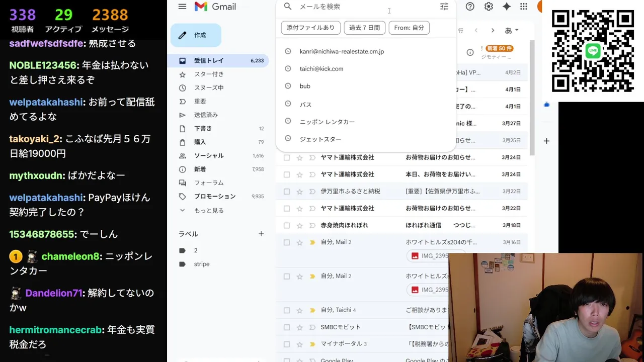
Task: Open the Gemini sparkle icon
Action: [507, 7]
